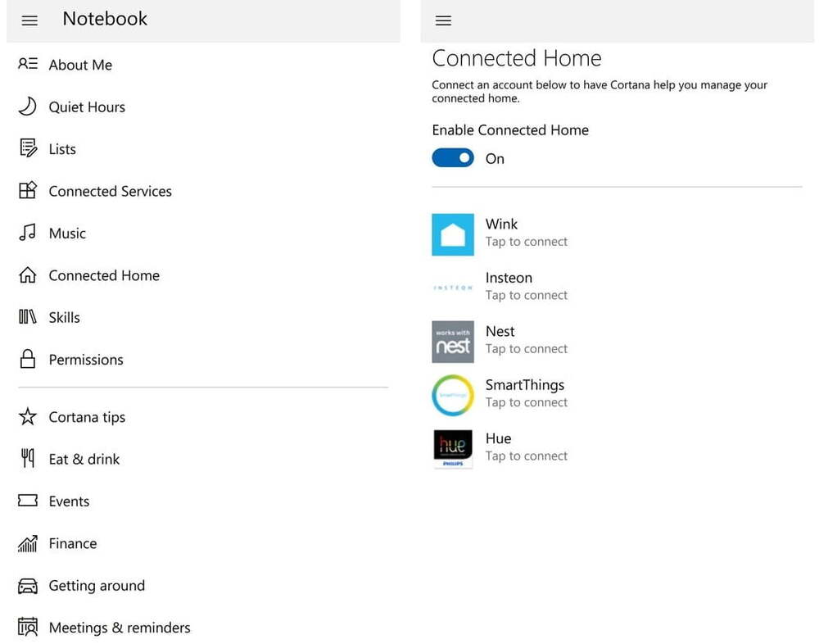Screen dimensions: 819x644
Task: Select the Music section icon
Action: (27, 233)
